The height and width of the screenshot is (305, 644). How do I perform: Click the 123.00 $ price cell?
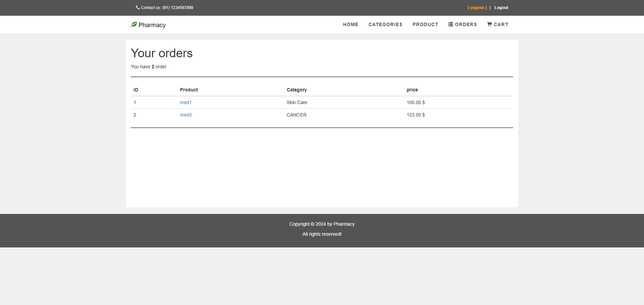pos(415,115)
